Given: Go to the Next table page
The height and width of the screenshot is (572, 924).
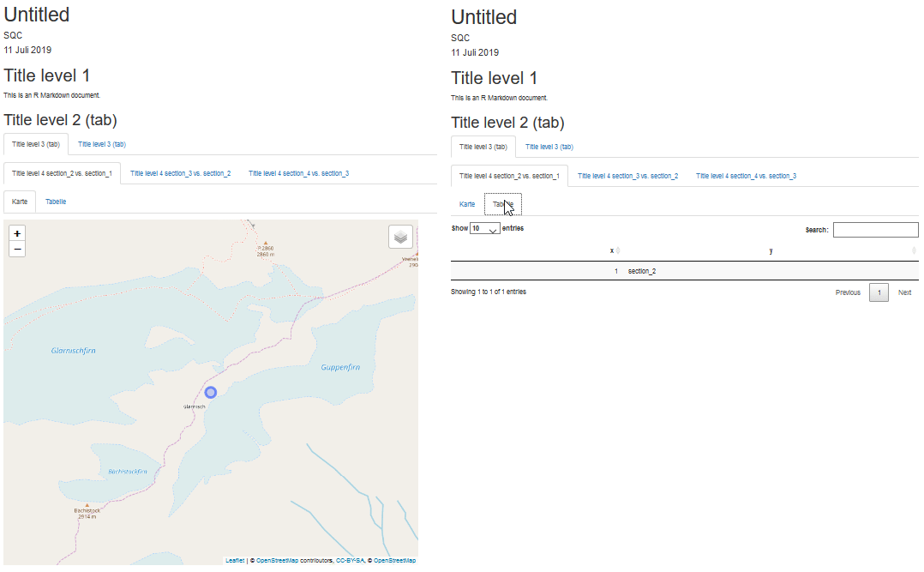Looking at the screenshot, I should point(904,292).
